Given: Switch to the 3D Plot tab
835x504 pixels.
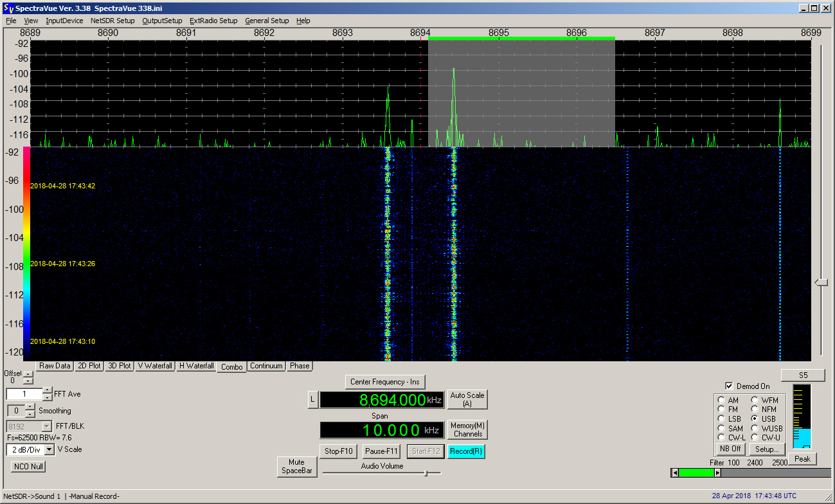Looking at the screenshot, I should [120, 366].
